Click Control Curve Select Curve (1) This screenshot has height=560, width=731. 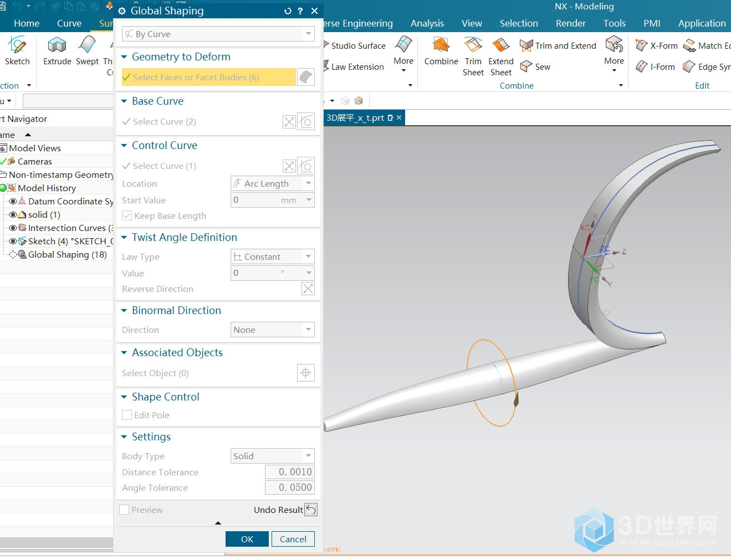[x=159, y=166]
